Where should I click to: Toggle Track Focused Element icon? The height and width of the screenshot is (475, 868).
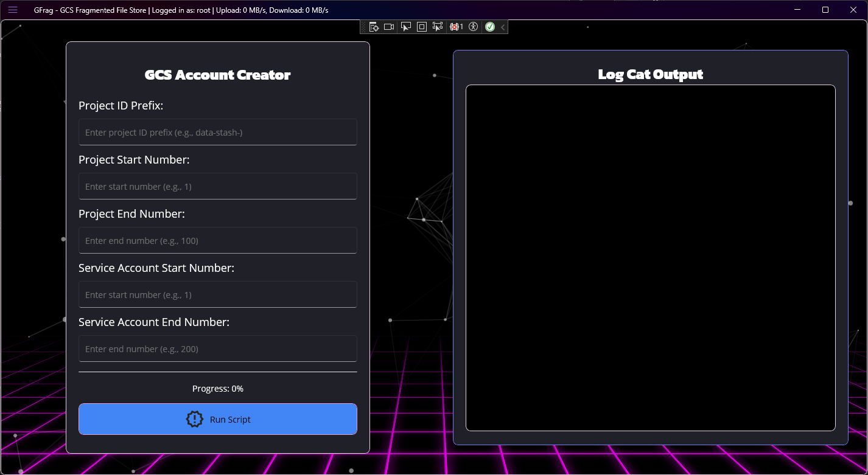[437, 27]
